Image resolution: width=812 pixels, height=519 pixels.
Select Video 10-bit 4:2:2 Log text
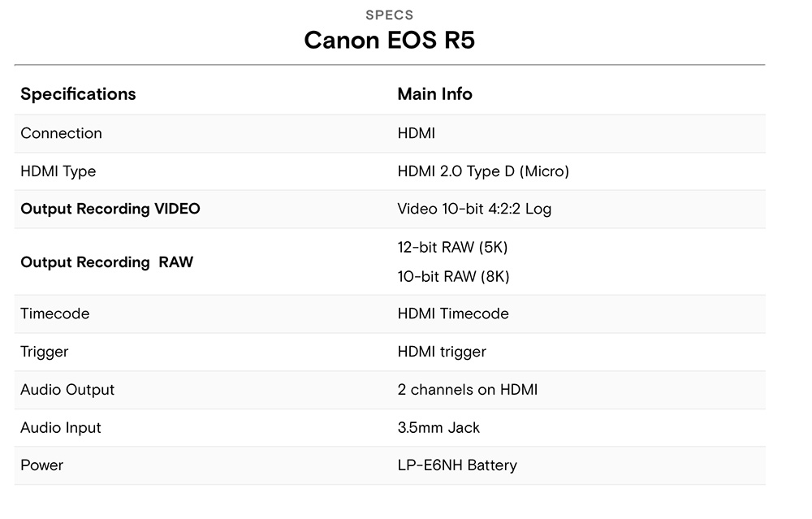474,209
